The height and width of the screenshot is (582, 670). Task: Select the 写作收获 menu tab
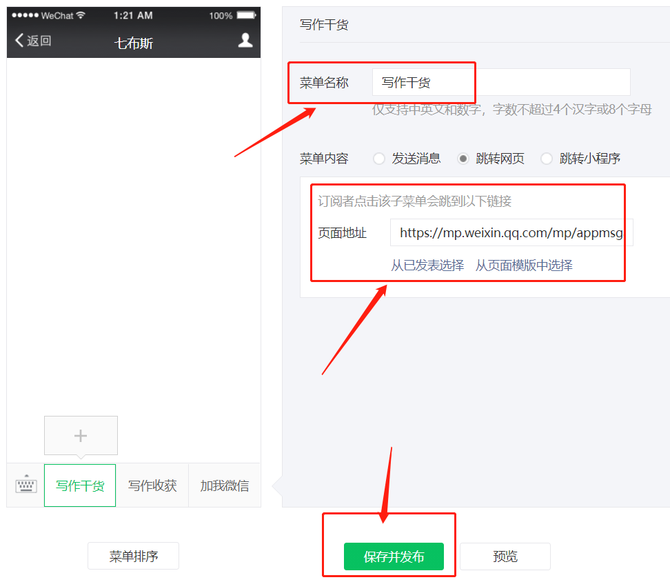pyautogui.click(x=152, y=485)
